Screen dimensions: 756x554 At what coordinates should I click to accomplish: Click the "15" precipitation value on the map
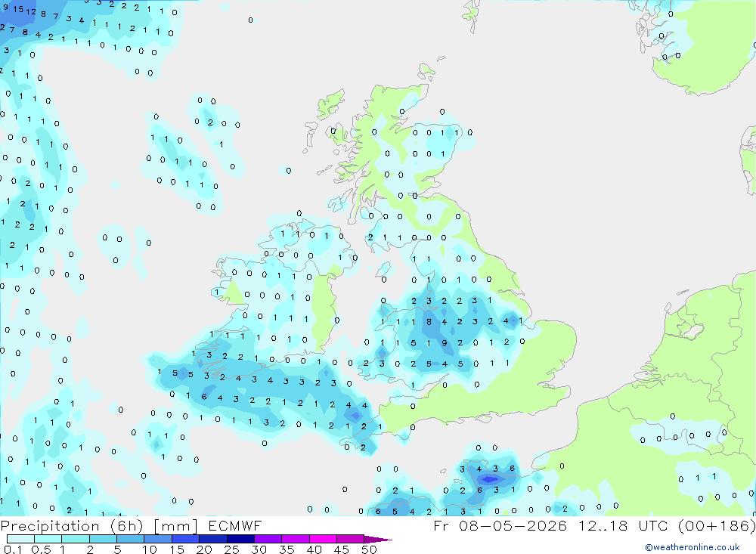[x=18, y=9]
